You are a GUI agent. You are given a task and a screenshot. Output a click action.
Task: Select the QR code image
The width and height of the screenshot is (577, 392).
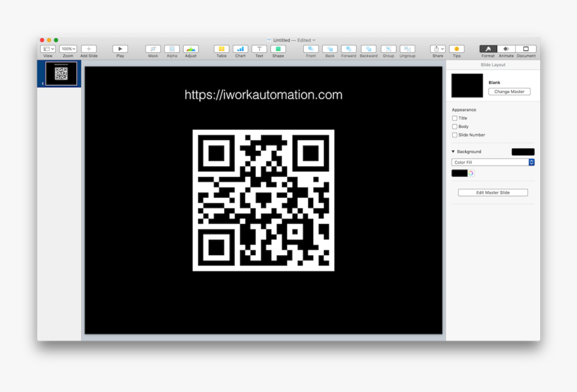264,200
